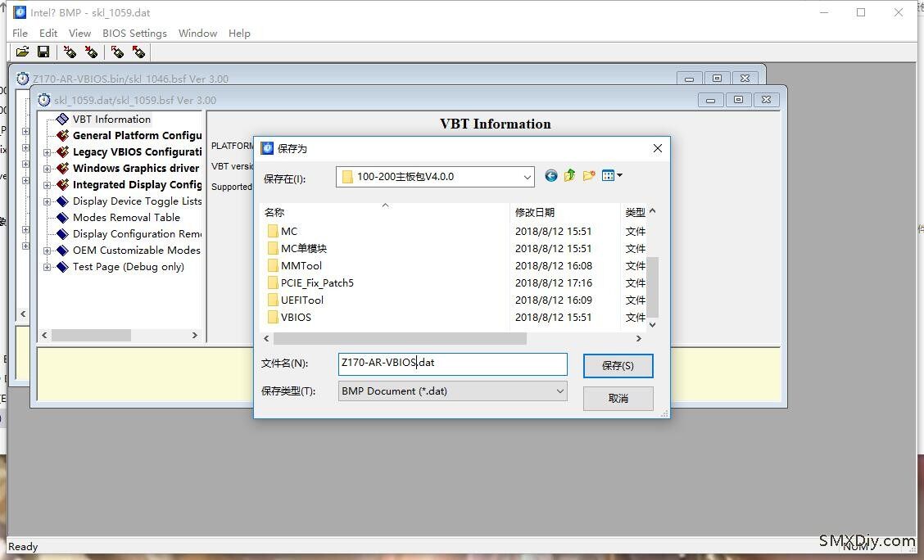Image resolution: width=924 pixels, height=560 pixels.
Task: Click the date 2018/8/12 16:08
Action: click(x=554, y=265)
